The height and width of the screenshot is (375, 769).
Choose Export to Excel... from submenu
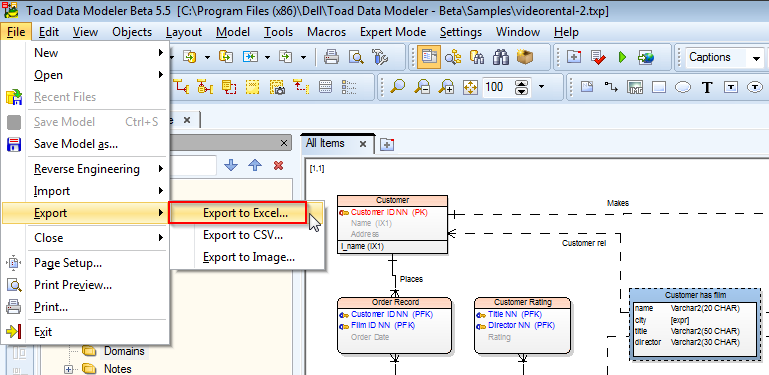tap(246, 213)
